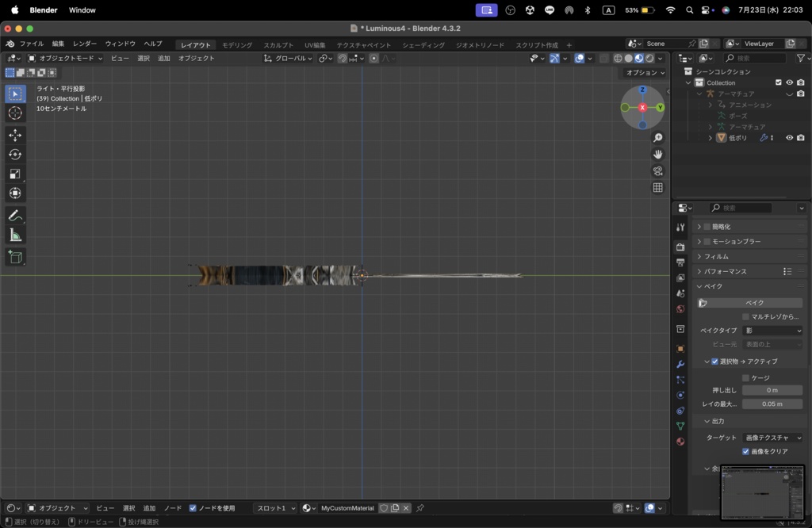Open the View Layer properties tab
This screenshot has width=812, height=528.
(680, 278)
